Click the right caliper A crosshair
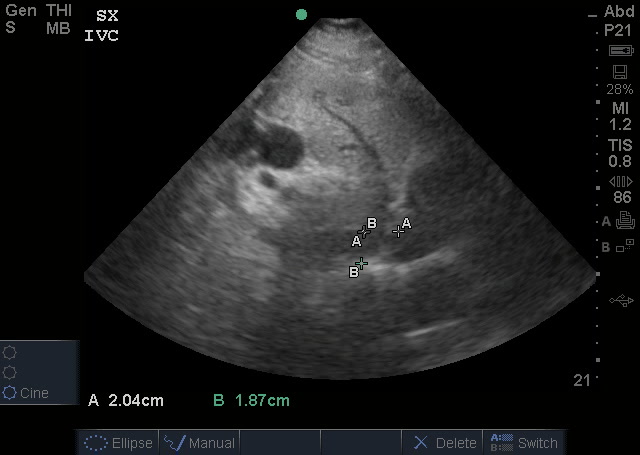 398,232
